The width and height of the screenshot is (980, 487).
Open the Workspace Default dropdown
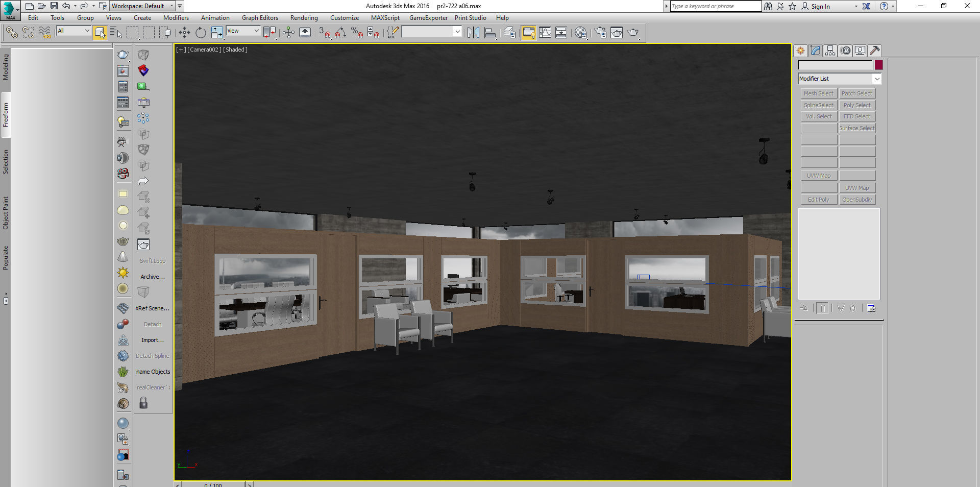pyautogui.click(x=142, y=6)
